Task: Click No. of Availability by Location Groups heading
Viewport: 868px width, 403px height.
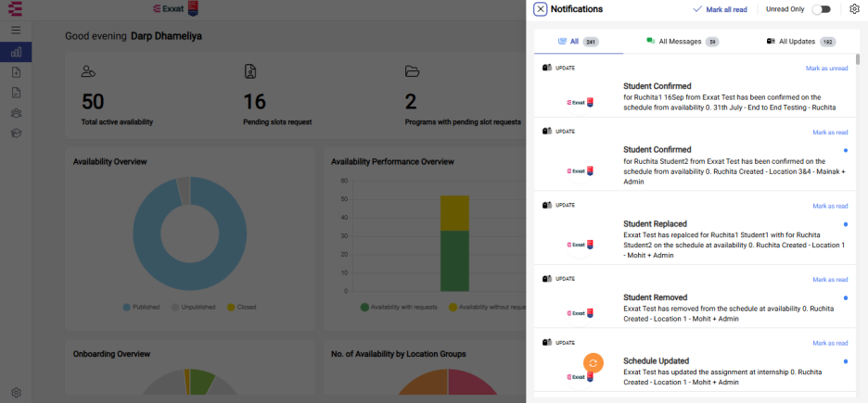Action: (x=399, y=354)
